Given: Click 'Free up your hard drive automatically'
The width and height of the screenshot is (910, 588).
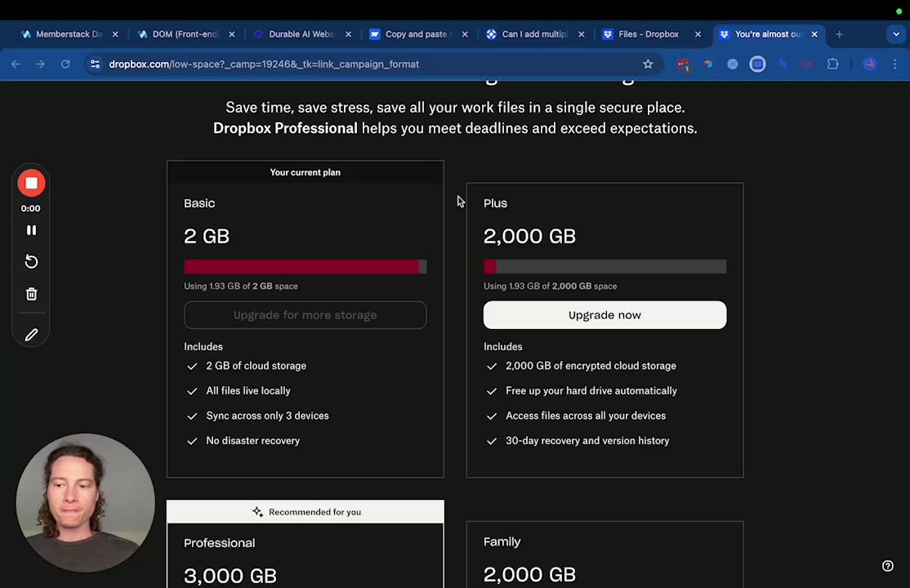Looking at the screenshot, I should [591, 390].
